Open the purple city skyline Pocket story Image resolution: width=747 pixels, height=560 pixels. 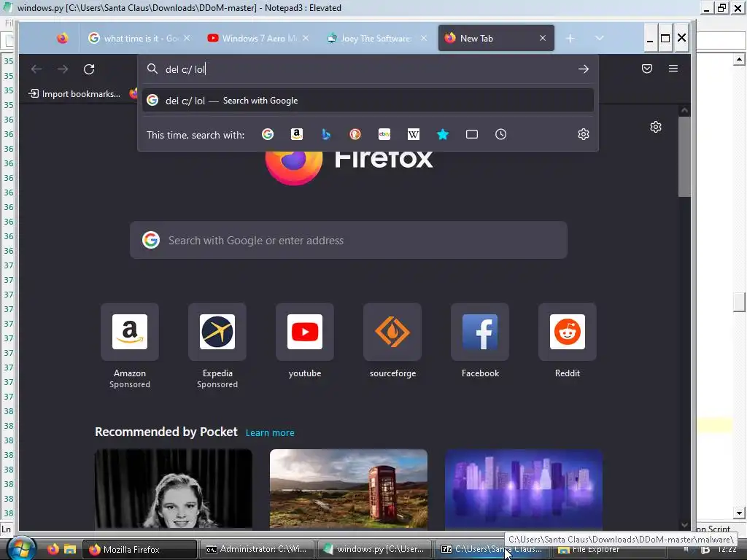524,489
